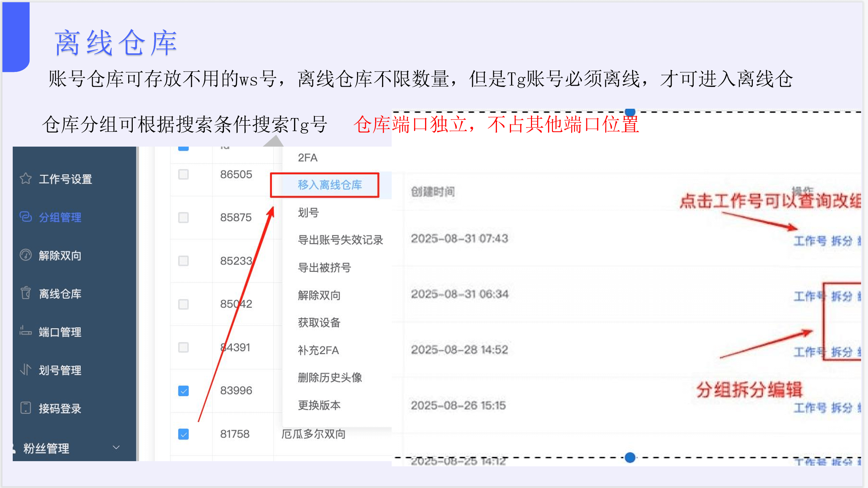
Task: Uncheck the checkbox beside 83996
Action: click(x=183, y=391)
